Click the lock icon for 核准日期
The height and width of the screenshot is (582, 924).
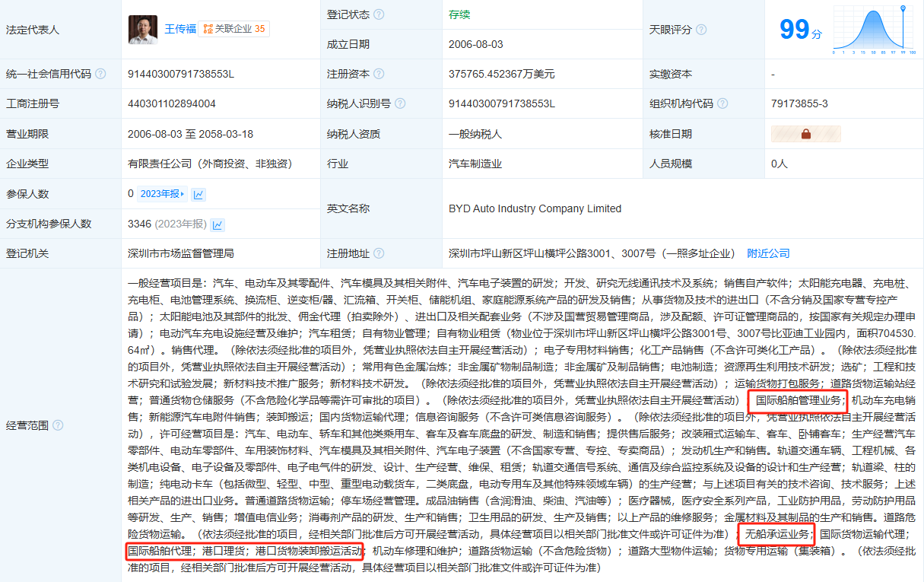(806, 134)
